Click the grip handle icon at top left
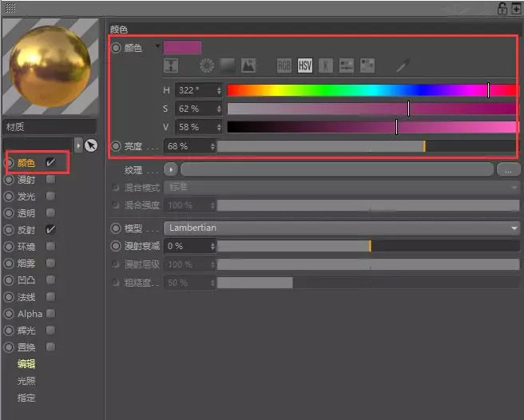Screen dimensions: 524x420 (10, 8)
